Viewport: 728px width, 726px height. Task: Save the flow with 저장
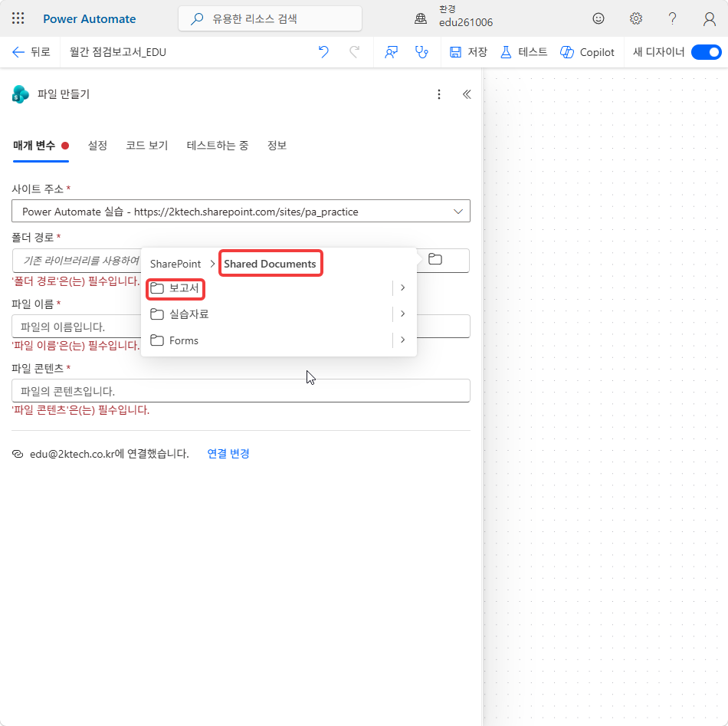coord(468,52)
